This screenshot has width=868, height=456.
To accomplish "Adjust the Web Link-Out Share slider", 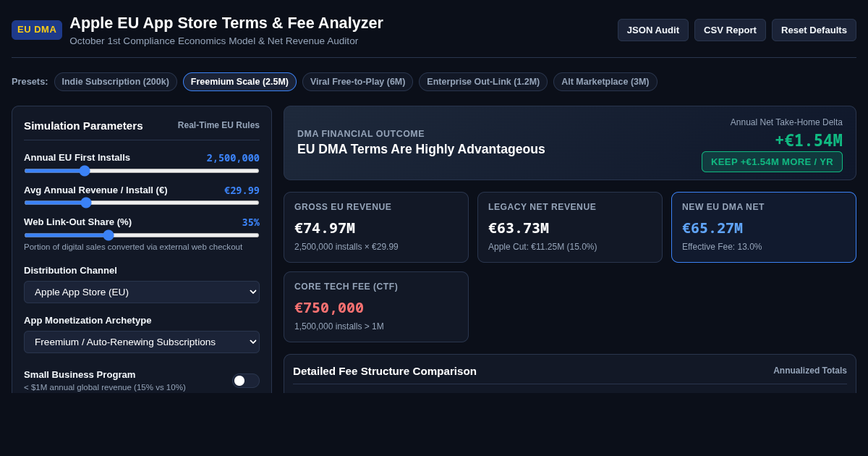I will click(x=142, y=235).
